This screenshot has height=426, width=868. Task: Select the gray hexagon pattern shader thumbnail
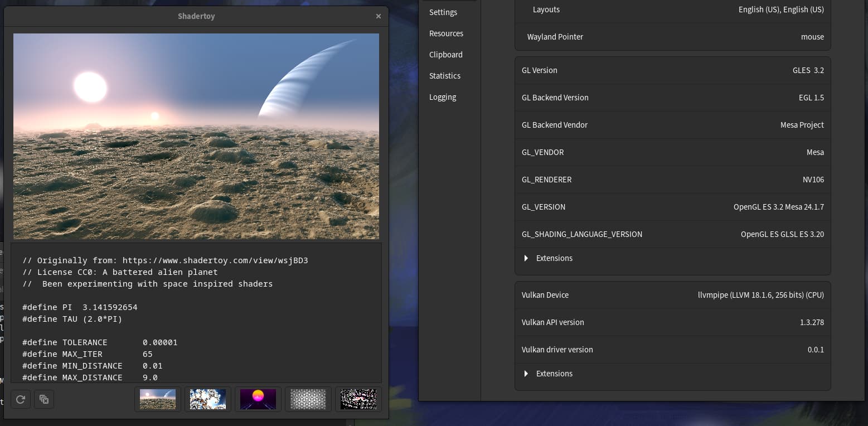[308, 399]
